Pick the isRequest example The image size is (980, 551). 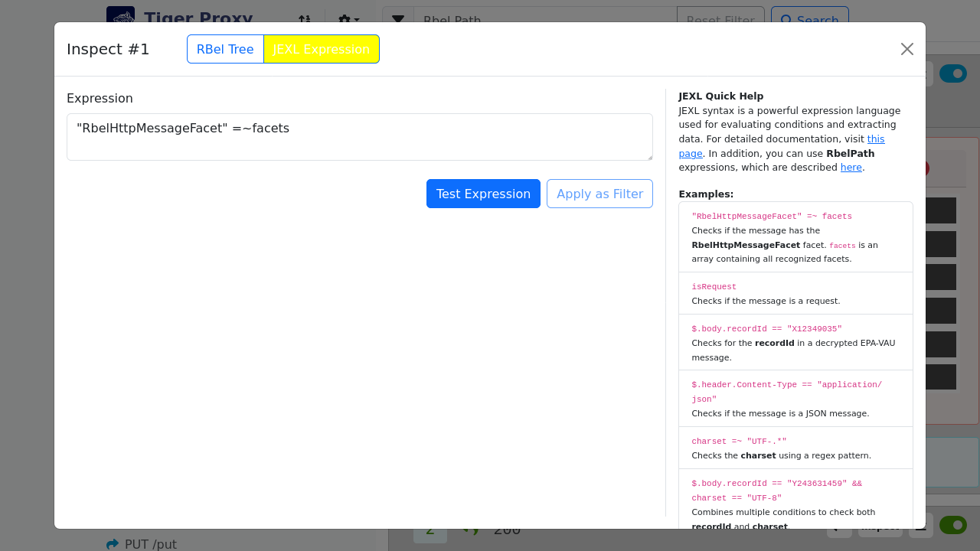[795, 293]
